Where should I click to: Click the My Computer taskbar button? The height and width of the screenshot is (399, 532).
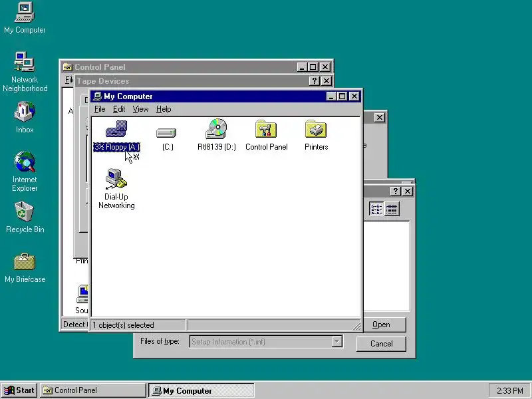point(201,390)
